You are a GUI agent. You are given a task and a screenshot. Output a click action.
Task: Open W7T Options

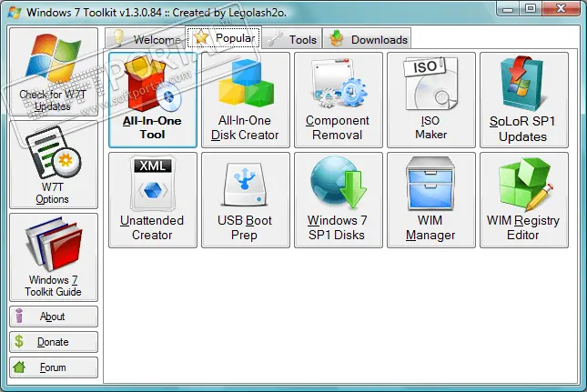(53, 165)
